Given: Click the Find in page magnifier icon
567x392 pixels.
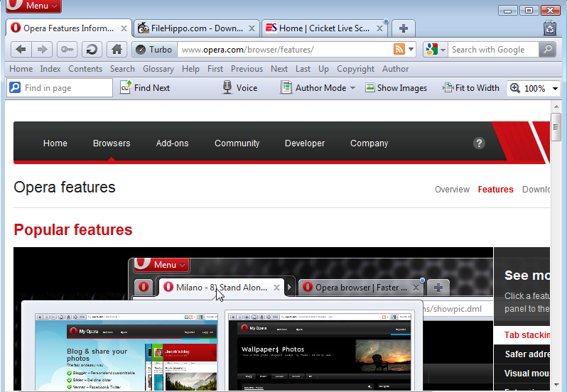Looking at the screenshot, I should coord(15,88).
